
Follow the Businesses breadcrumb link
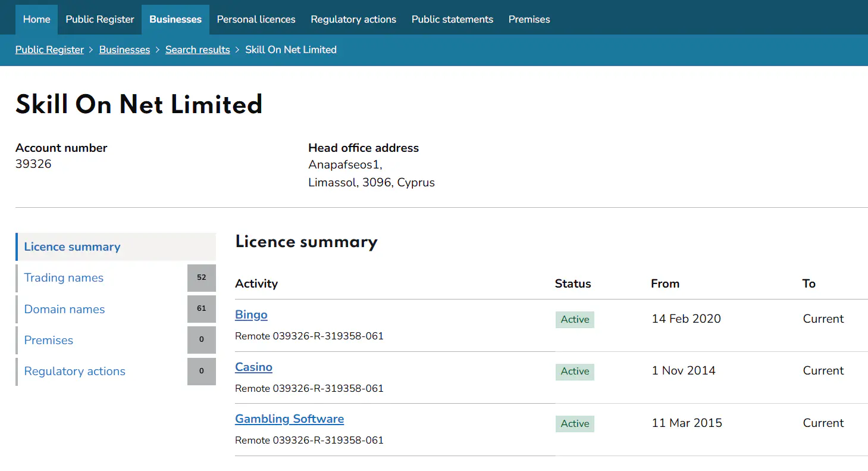[124, 50]
